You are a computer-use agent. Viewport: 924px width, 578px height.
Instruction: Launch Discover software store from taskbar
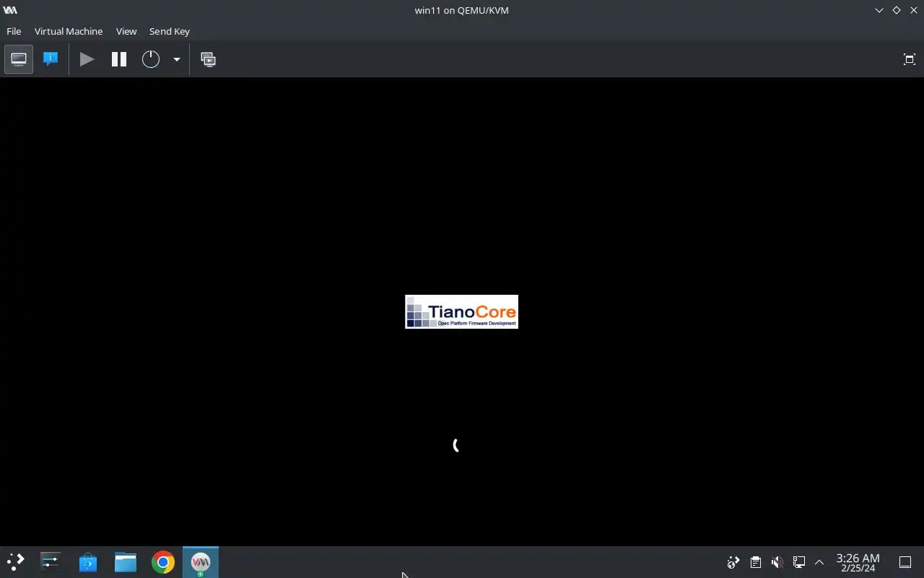(x=88, y=562)
